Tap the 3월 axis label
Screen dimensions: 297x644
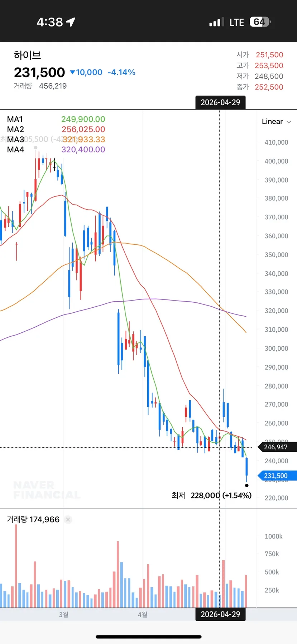[64, 615]
